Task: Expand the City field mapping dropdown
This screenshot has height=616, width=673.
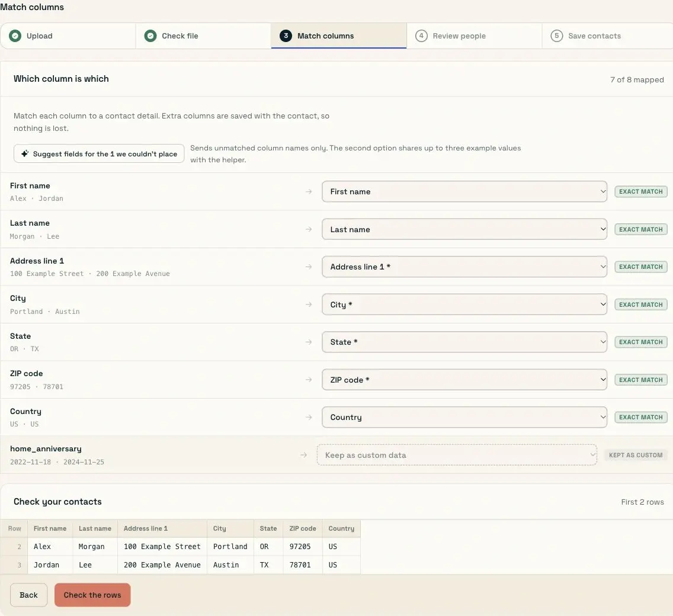Action: pos(464,304)
